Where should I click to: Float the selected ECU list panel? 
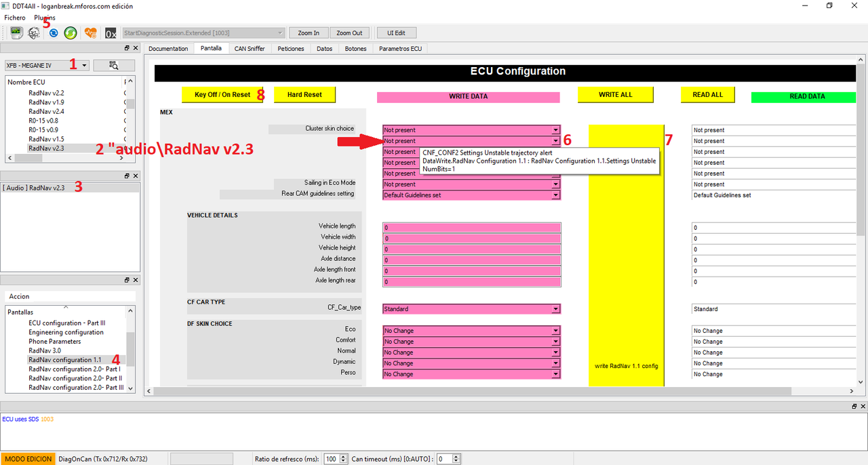[127, 176]
